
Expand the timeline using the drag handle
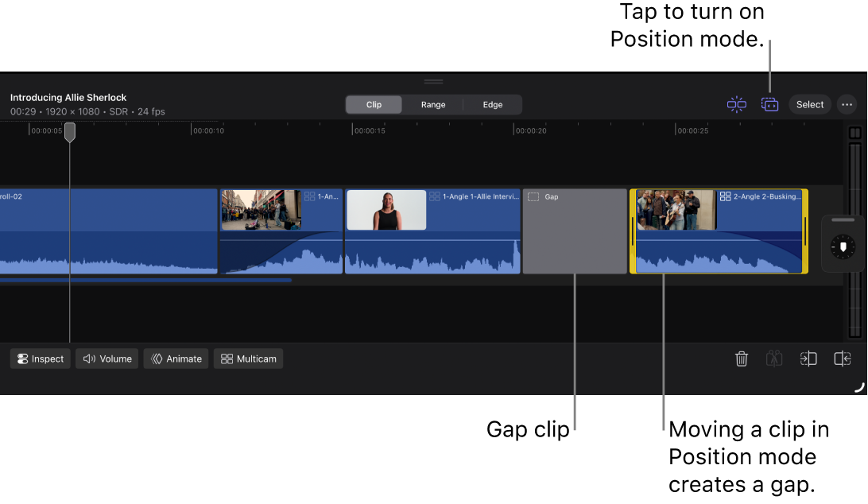(x=433, y=80)
